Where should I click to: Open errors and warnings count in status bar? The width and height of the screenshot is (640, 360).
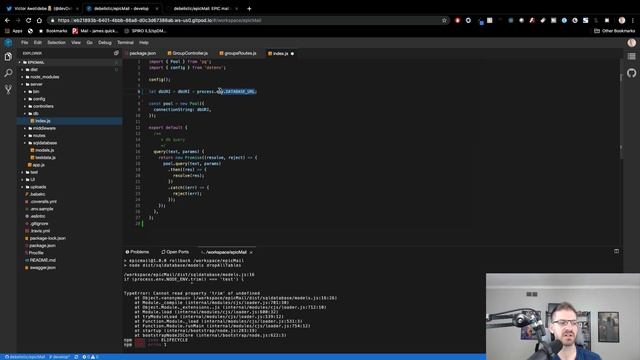[90, 357]
